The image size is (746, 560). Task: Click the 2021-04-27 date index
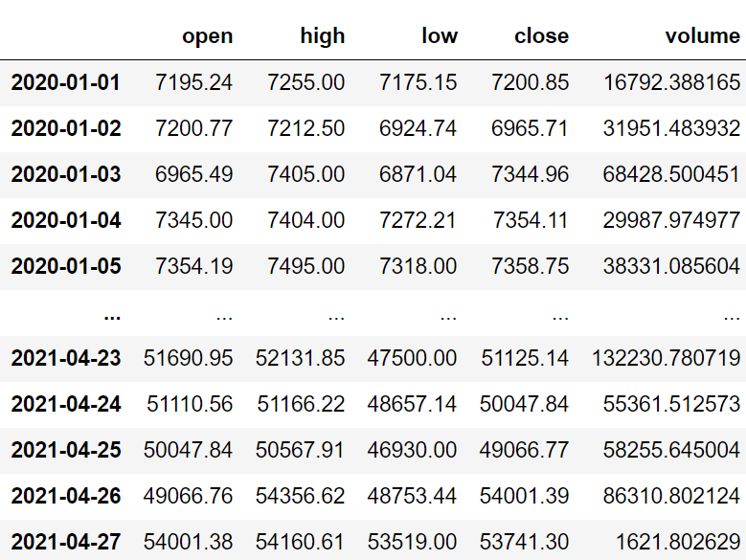pos(66,542)
